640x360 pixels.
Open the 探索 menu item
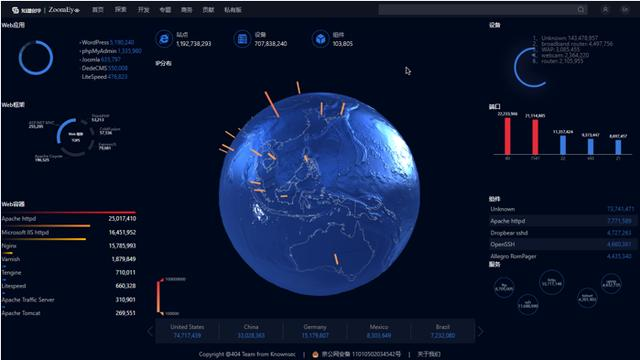(120, 10)
